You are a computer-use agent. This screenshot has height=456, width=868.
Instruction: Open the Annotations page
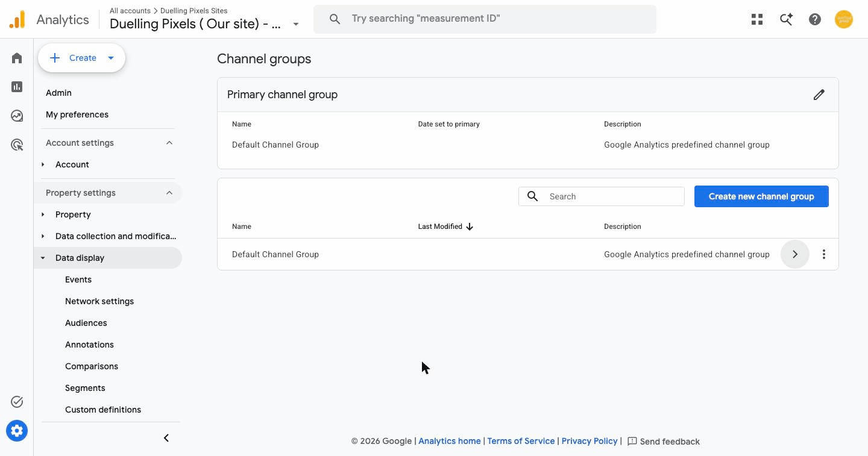pos(89,345)
